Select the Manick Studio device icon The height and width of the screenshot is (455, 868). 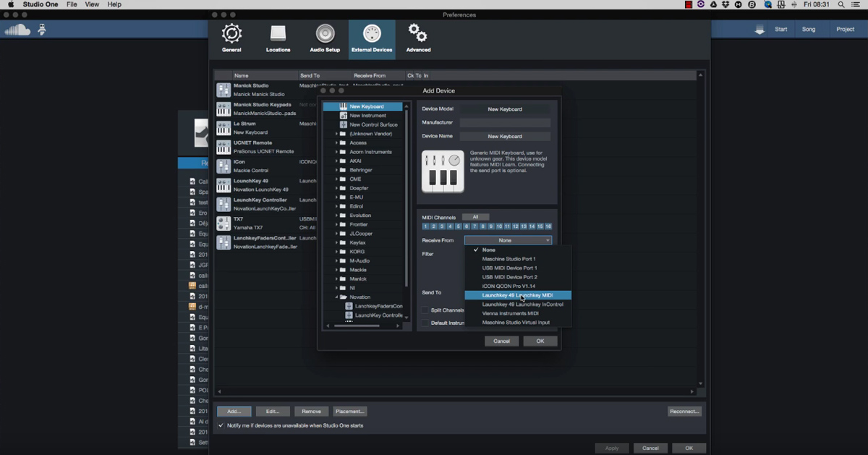click(x=224, y=90)
